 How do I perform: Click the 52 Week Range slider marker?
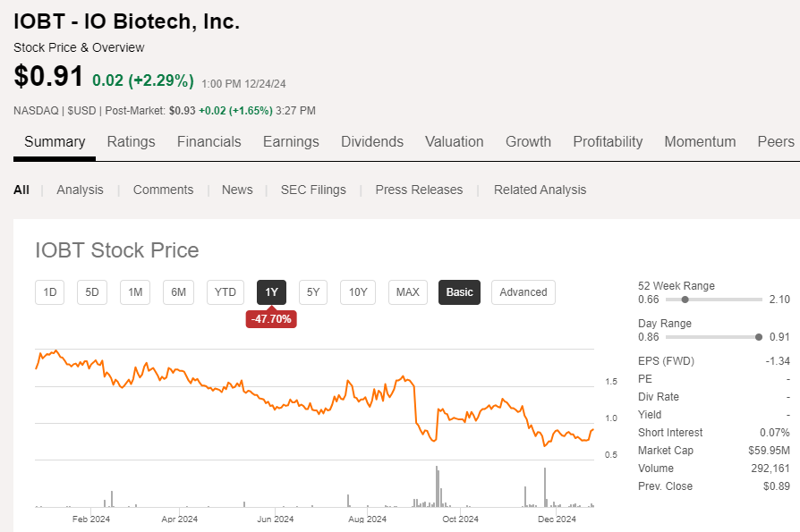(685, 300)
